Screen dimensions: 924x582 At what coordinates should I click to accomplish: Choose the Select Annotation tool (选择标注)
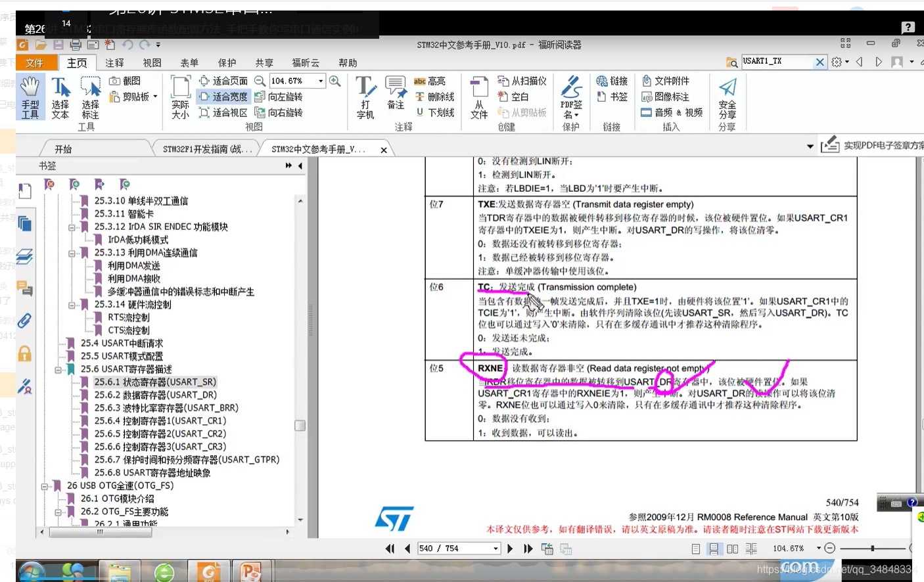point(90,97)
